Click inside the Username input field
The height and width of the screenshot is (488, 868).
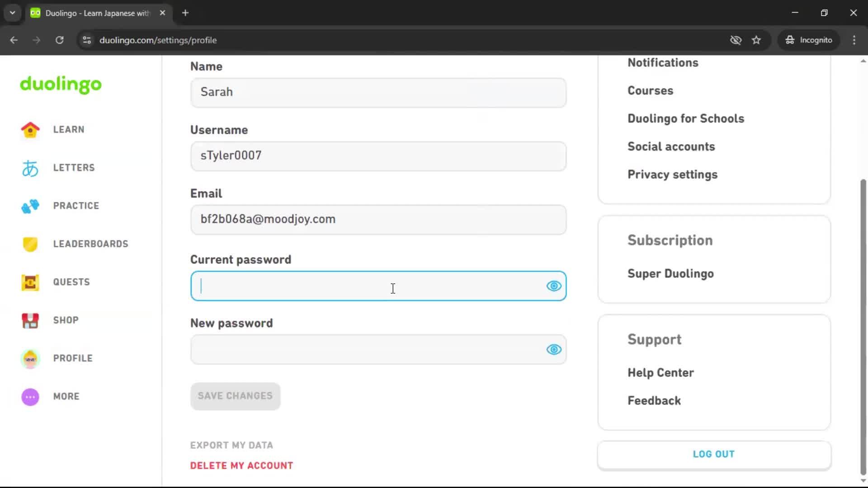378,156
